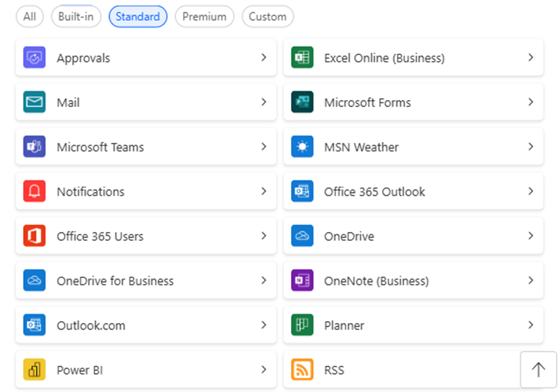560x392 pixels.
Task: Filter connectors by Built-in
Action: pos(76,17)
